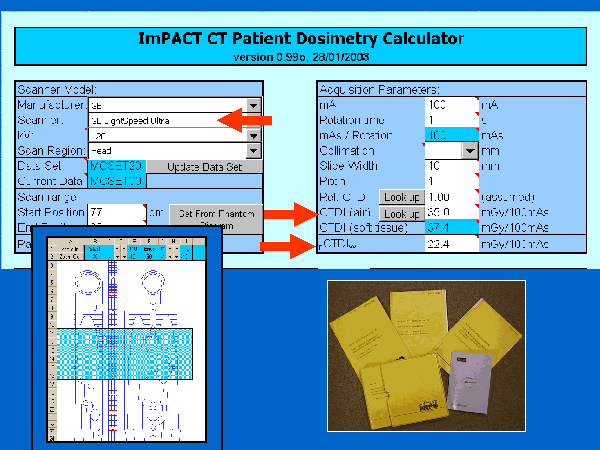Image resolution: width=600 pixels, height=450 pixels.
Task: Click the mAs / Rotation highlighted cell
Action: tap(450, 134)
